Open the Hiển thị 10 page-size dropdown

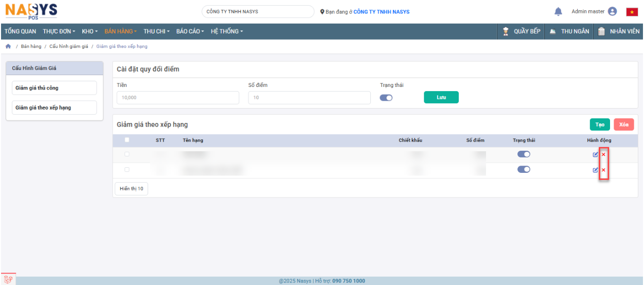pyautogui.click(x=131, y=189)
